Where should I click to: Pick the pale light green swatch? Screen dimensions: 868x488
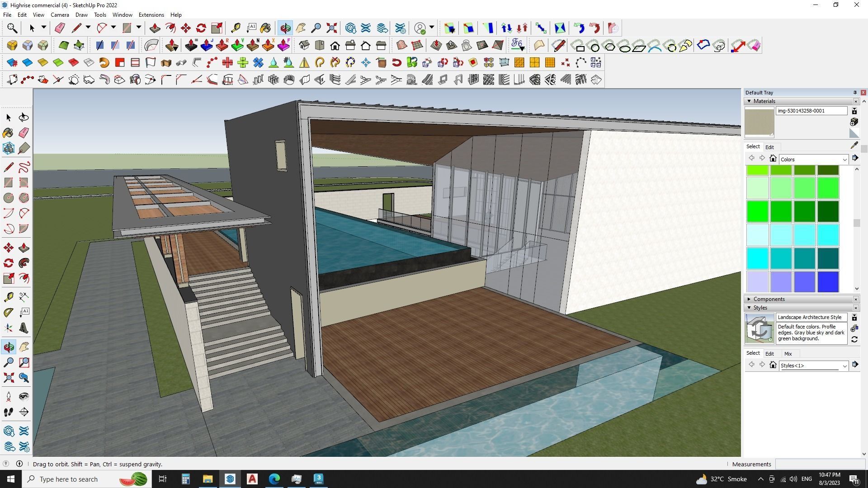(758, 188)
